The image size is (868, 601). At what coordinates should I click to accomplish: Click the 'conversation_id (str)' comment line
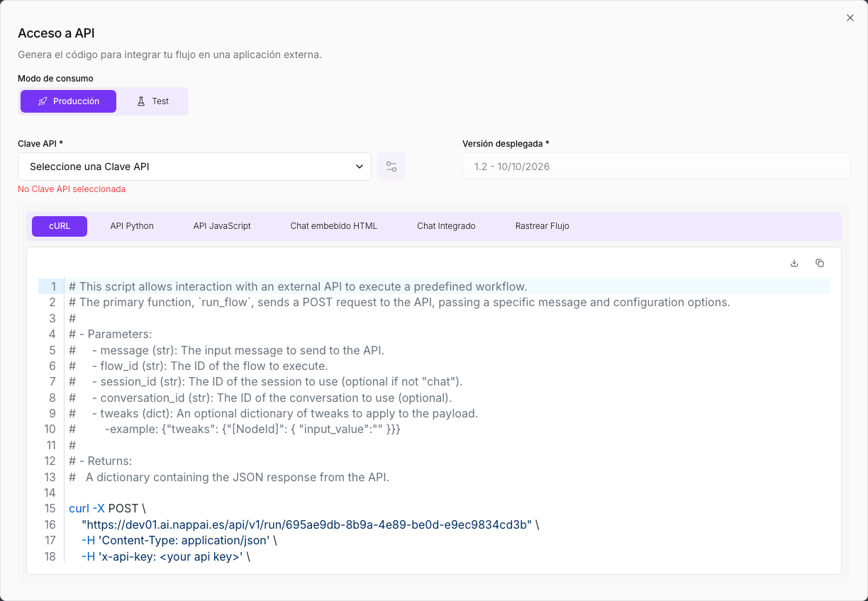(x=260, y=398)
